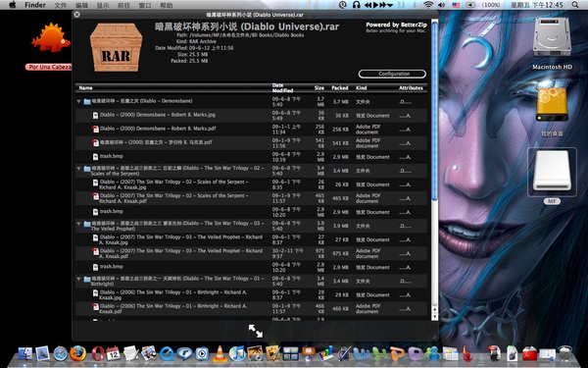
Task: Sort by the Date Modified column header
Action: 282,88
